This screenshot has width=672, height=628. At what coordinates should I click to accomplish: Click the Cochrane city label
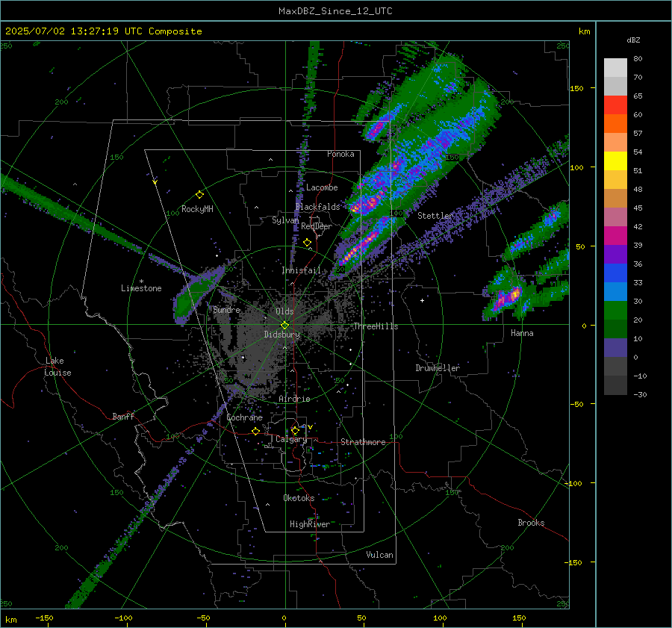tap(244, 417)
